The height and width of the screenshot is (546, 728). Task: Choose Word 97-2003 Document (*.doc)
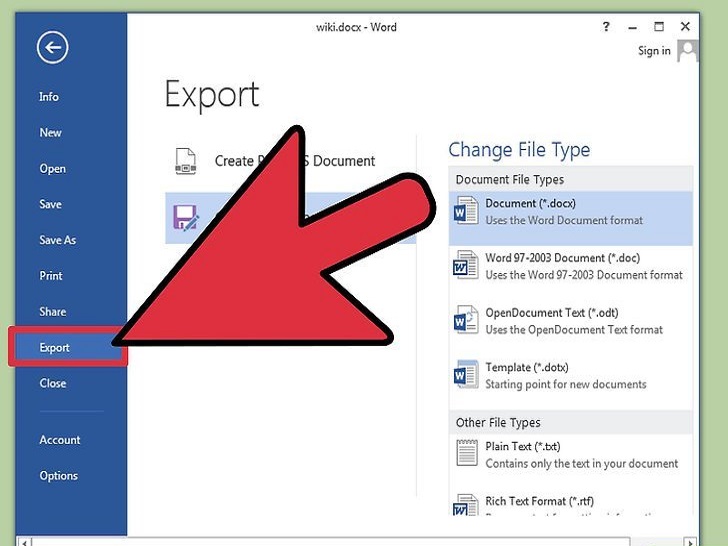(571, 266)
